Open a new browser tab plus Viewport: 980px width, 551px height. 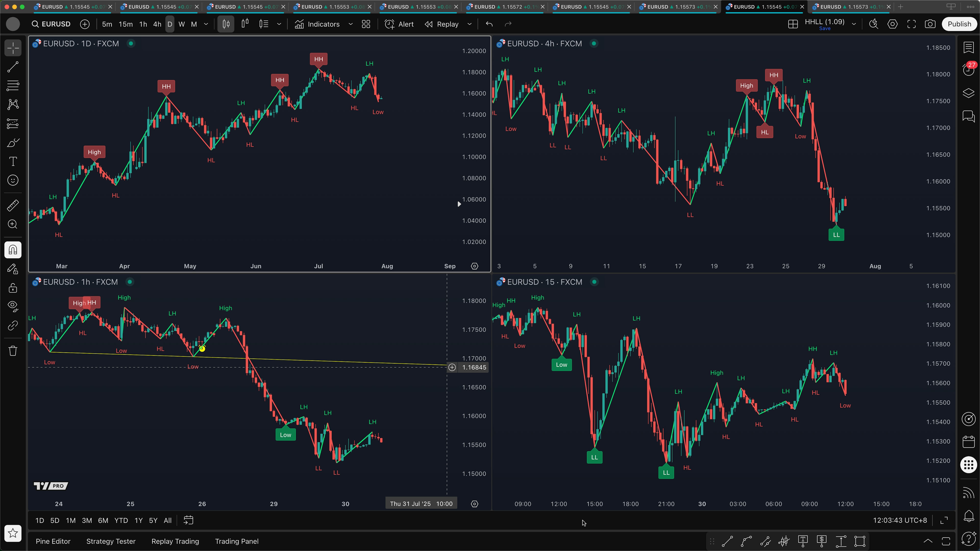click(x=900, y=7)
